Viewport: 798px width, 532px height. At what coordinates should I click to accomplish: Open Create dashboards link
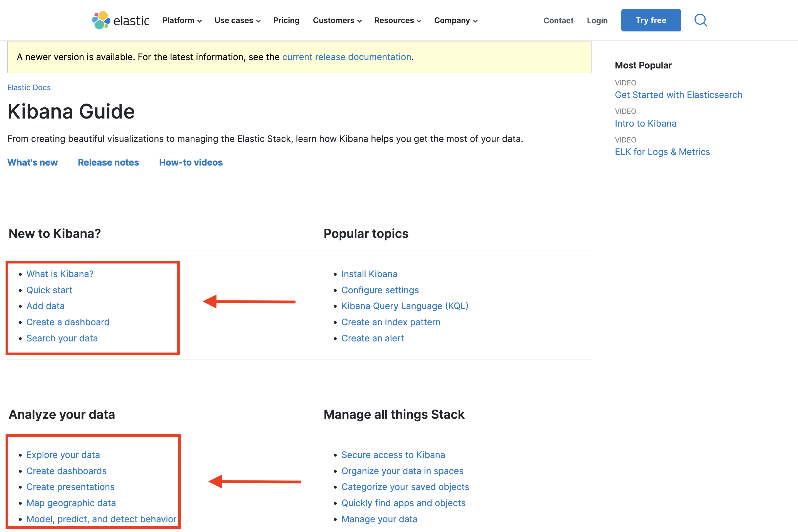(x=66, y=471)
